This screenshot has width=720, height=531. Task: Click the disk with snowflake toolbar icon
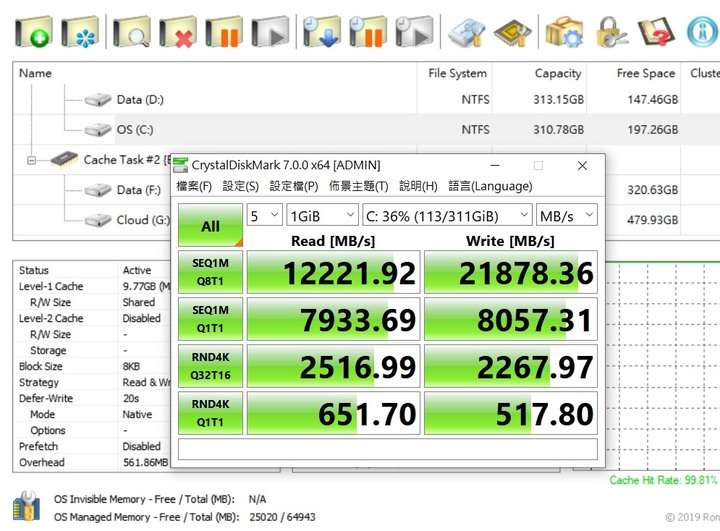click(80, 31)
